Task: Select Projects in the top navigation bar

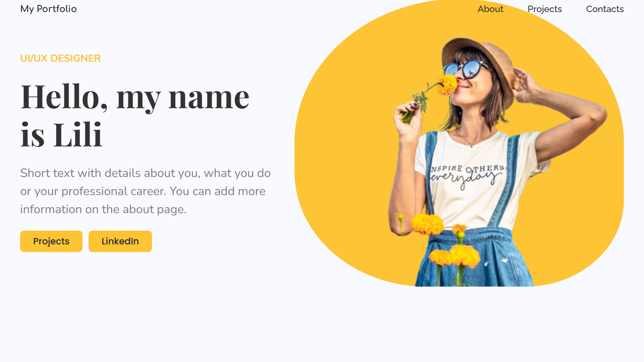Action: [545, 9]
